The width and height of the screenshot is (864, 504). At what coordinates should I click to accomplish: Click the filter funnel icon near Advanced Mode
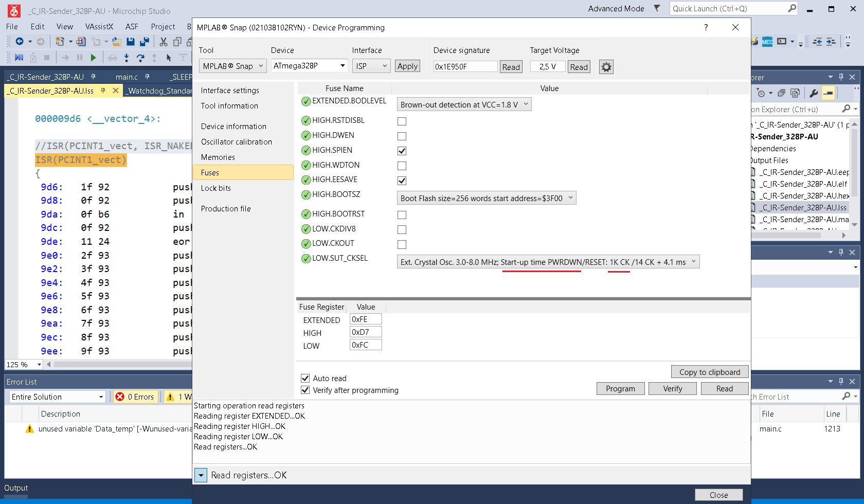point(657,8)
